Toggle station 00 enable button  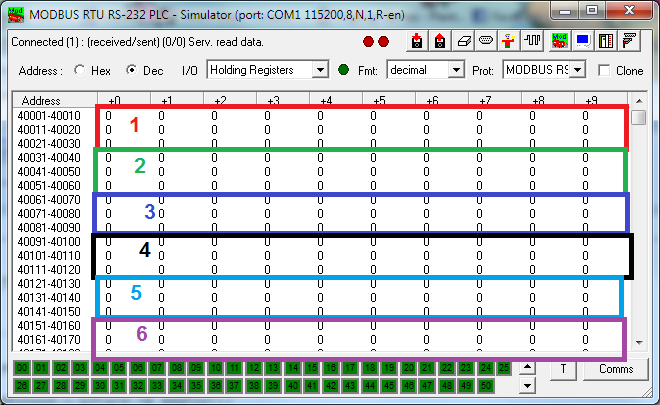(x=21, y=368)
